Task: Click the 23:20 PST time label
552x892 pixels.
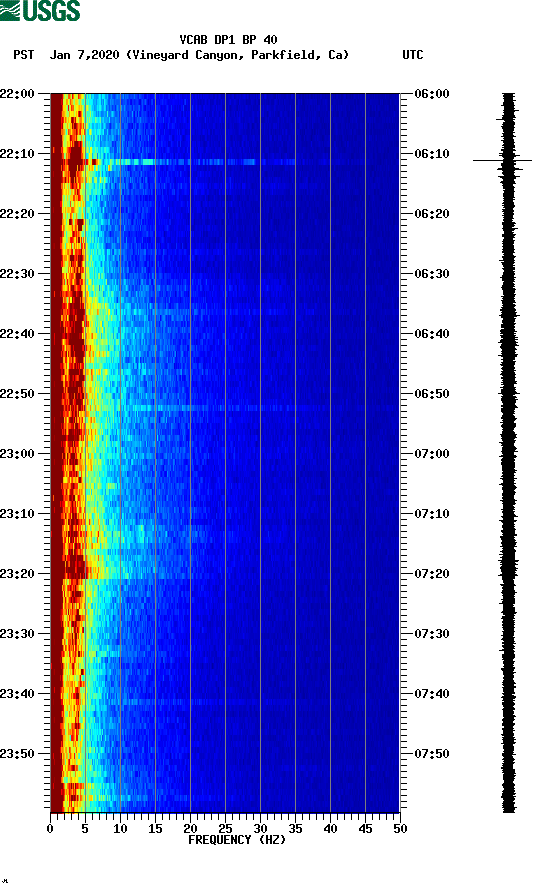Action: pos(17,574)
